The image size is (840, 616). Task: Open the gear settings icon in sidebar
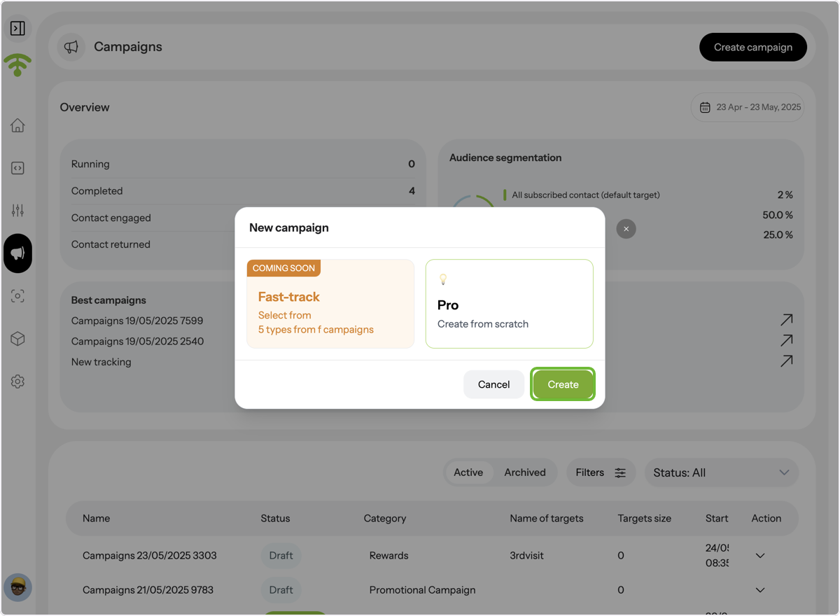point(17,381)
